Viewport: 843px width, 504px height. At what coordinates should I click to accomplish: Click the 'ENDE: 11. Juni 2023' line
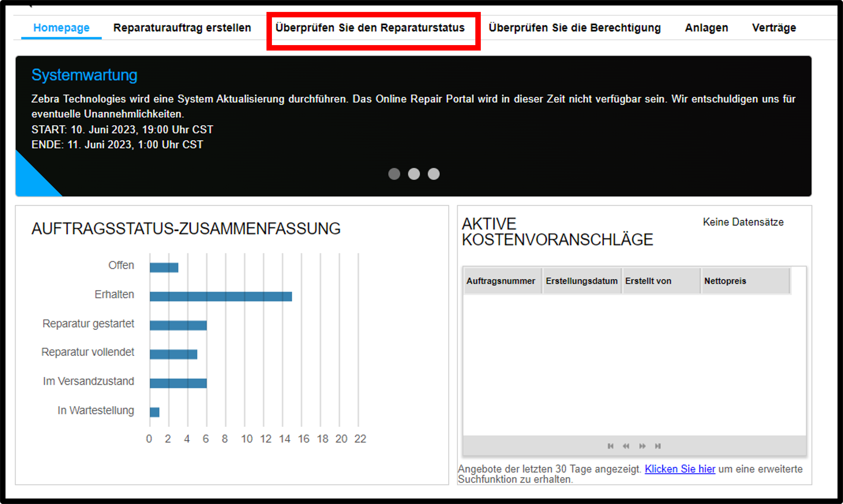117,145
